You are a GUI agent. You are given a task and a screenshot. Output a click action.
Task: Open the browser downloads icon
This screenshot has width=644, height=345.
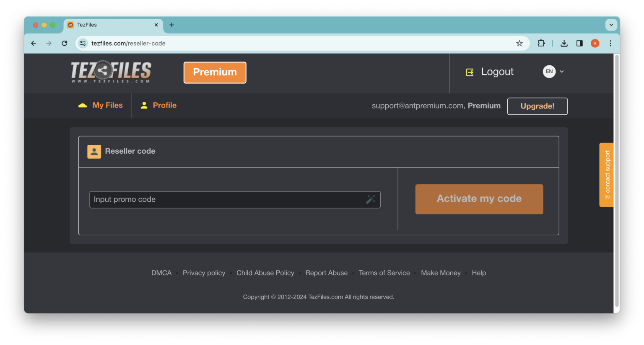pos(564,43)
